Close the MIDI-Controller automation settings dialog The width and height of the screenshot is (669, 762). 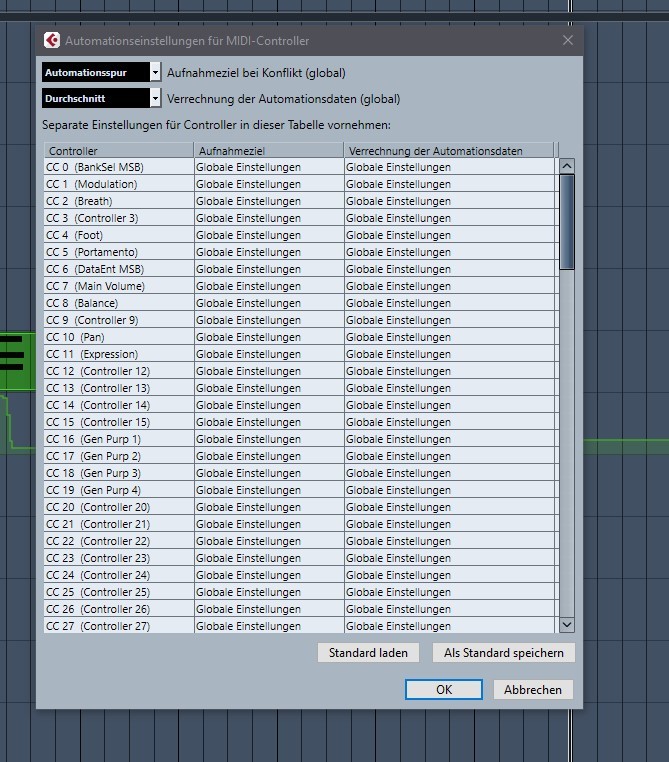pos(568,41)
